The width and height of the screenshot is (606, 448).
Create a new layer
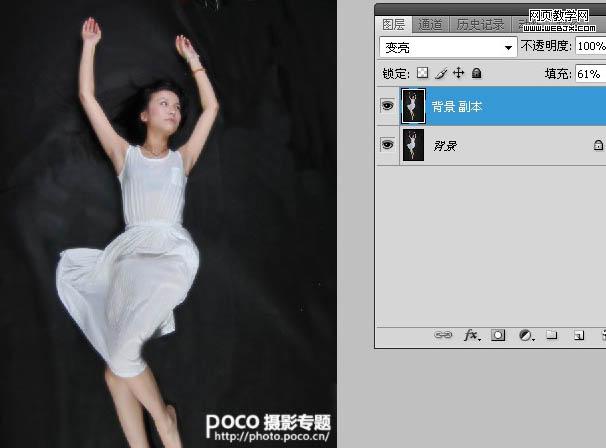coord(579,335)
